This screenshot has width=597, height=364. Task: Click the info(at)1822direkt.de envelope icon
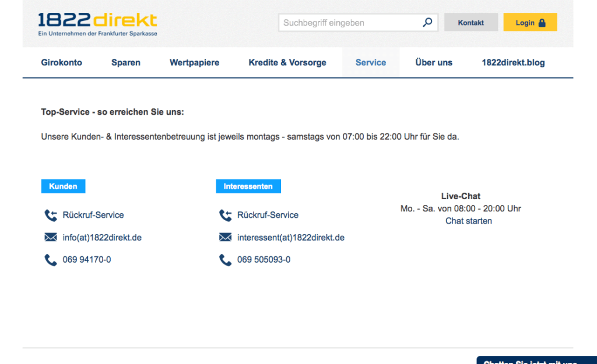tap(51, 238)
